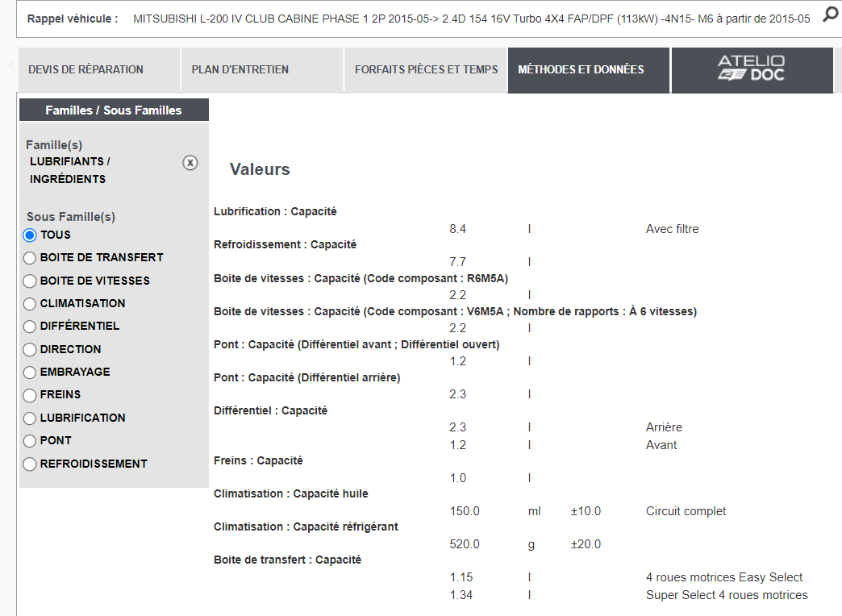Click the 'Avant' differential note

pyautogui.click(x=661, y=445)
